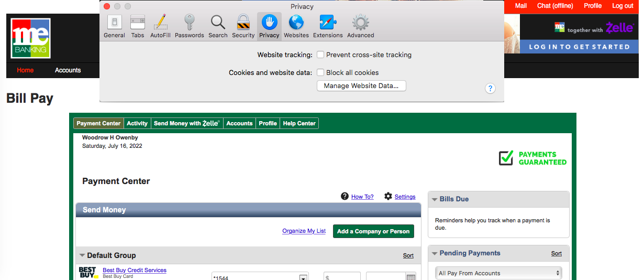The width and height of the screenshot is (644, 280).
Task: Click the ME Banking logo
Action: (x=31, y=38)
